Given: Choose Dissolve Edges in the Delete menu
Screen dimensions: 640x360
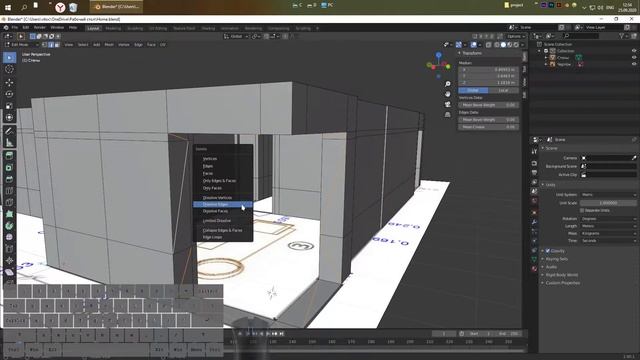Looking at the screenshot, I should (x=223, y=204).
